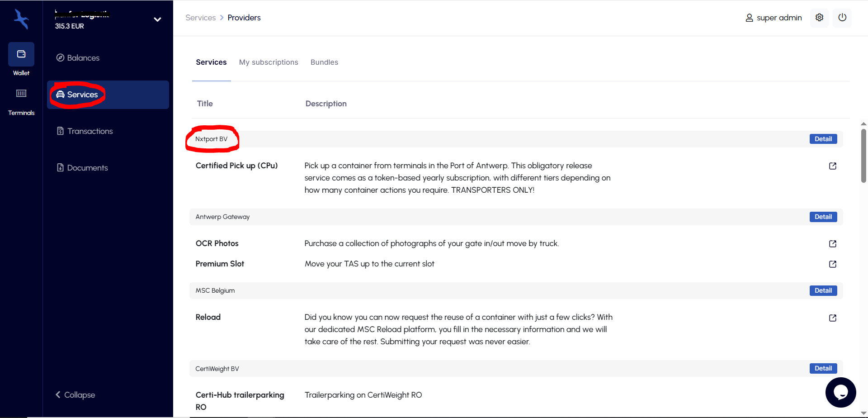Click the page scrollbar thumb
Screen dimensions: 868x418
click(x=863, y=156)
